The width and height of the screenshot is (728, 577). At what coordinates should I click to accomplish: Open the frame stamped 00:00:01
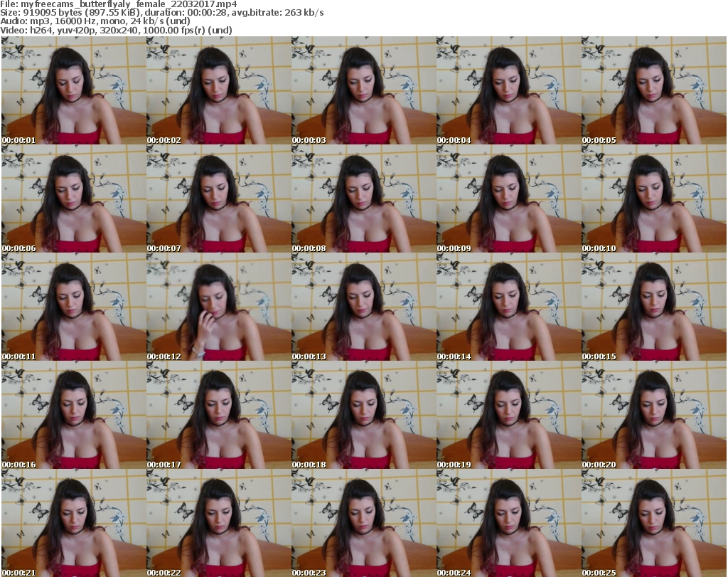(x=74, y=90)
